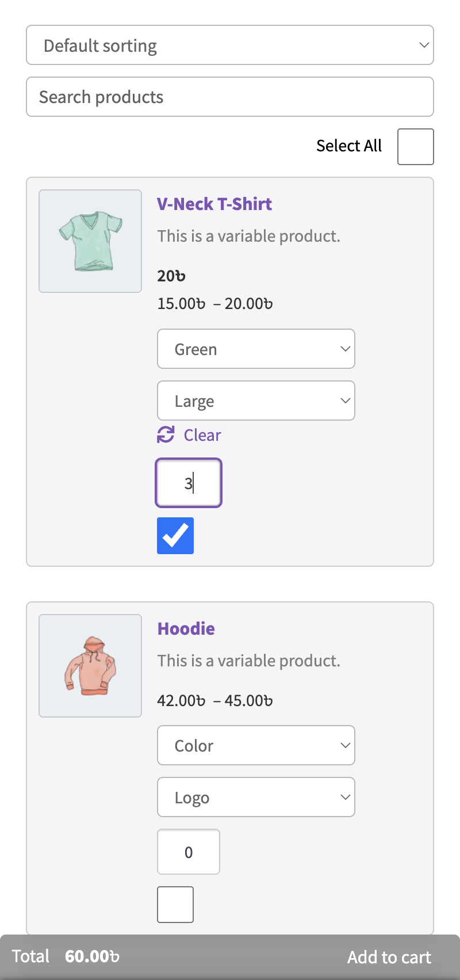The width and height of the screenshot is (460, 980).
Task: Open the Green color dropdown
Action: click(256, 349)
